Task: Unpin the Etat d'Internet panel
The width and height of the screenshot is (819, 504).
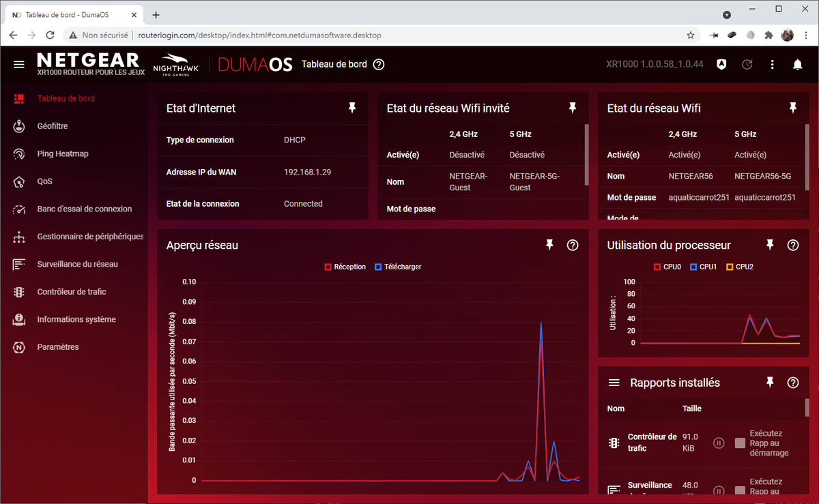Action: pos(352,108)
